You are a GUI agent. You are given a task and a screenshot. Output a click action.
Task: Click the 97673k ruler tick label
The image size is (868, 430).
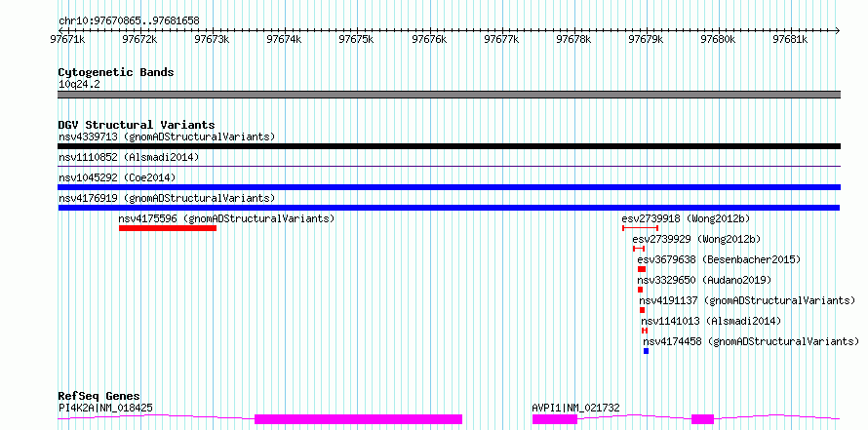(213, 39)
